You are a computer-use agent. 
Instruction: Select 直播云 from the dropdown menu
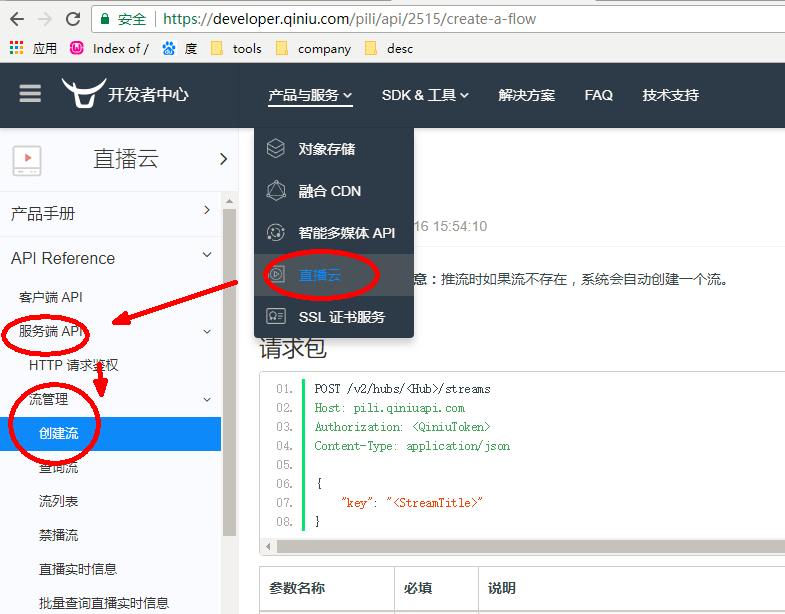pos(320,275)
